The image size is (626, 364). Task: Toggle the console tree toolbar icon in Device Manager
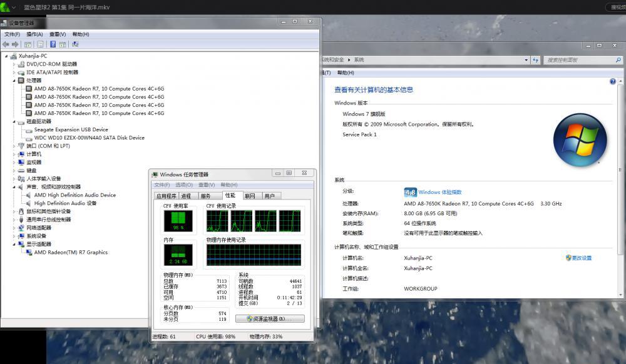pyautogui.click(x=28, y=44)
